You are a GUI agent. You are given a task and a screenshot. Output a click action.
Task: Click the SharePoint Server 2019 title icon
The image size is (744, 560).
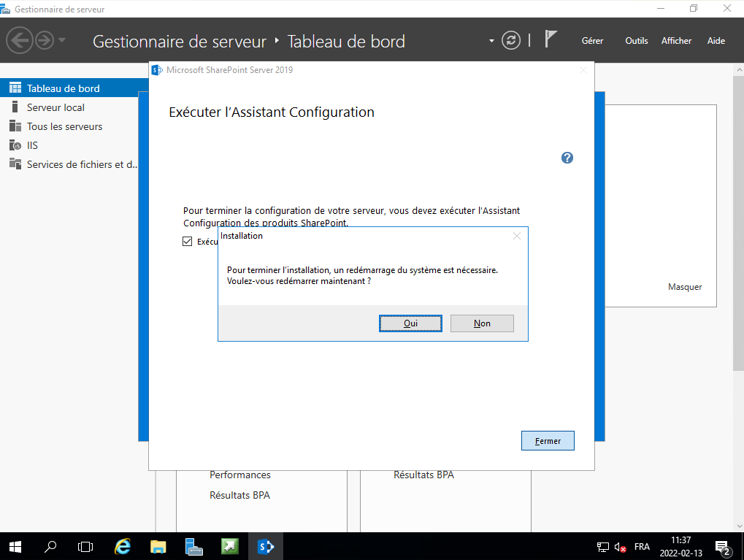[156, 70]
